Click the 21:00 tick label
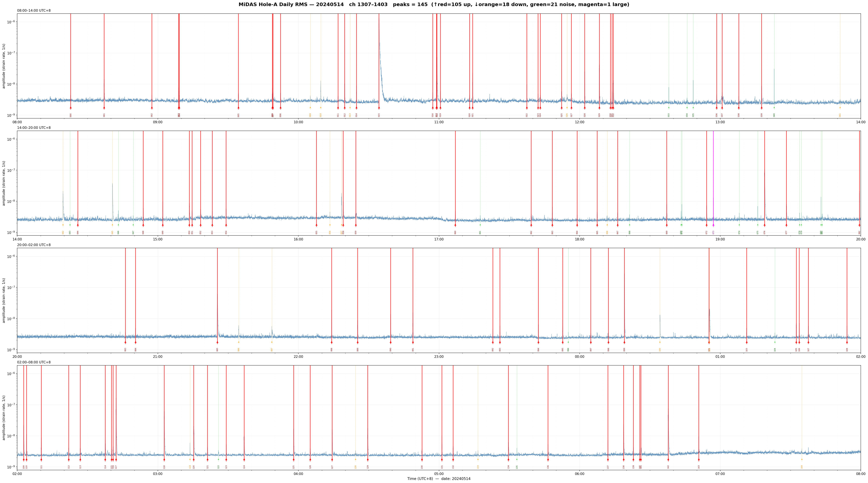This screenshot has width=868, height=483. (158, 356)
